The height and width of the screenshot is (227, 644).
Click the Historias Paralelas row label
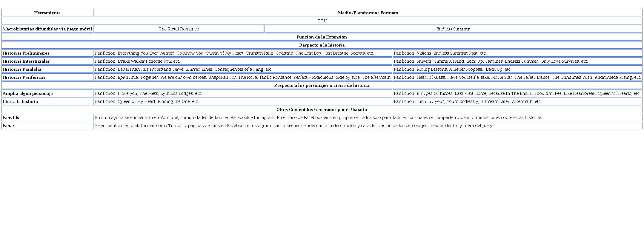(x=22, y=69)
